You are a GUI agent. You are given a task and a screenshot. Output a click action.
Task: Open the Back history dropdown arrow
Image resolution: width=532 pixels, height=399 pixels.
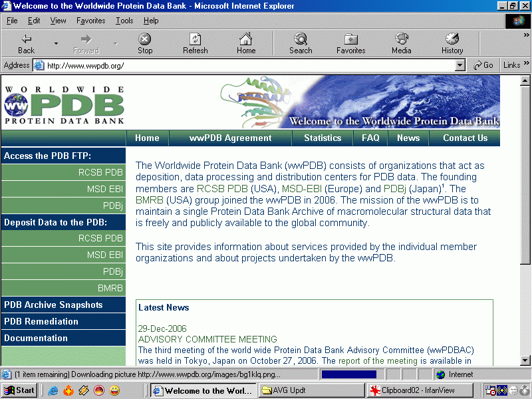click(x=56, y=44)
